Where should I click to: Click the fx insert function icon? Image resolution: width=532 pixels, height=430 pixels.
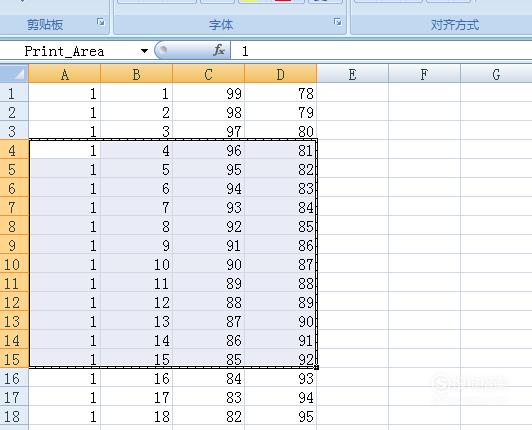point(219,51)
